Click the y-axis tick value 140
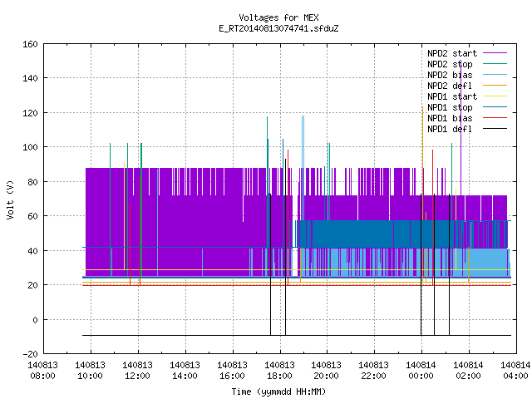 pyautogui.click(x=30, y=78)
